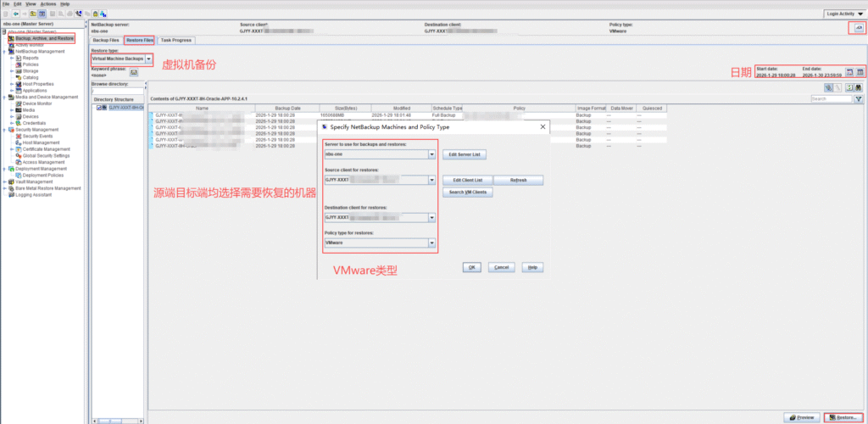Select Backup, Archive, and Restore node
Image resolution: width=868 pixels, height=424 pixels.
click(44, 39)
